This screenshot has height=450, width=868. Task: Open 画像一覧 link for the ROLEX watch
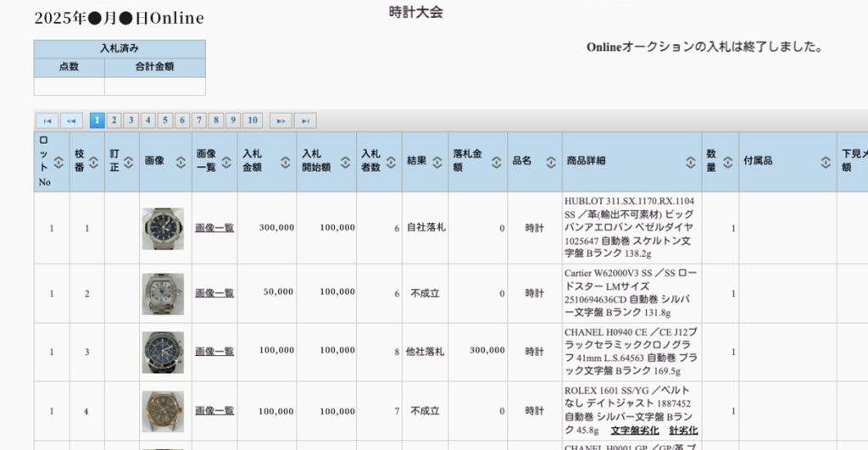tap(214, 411)
